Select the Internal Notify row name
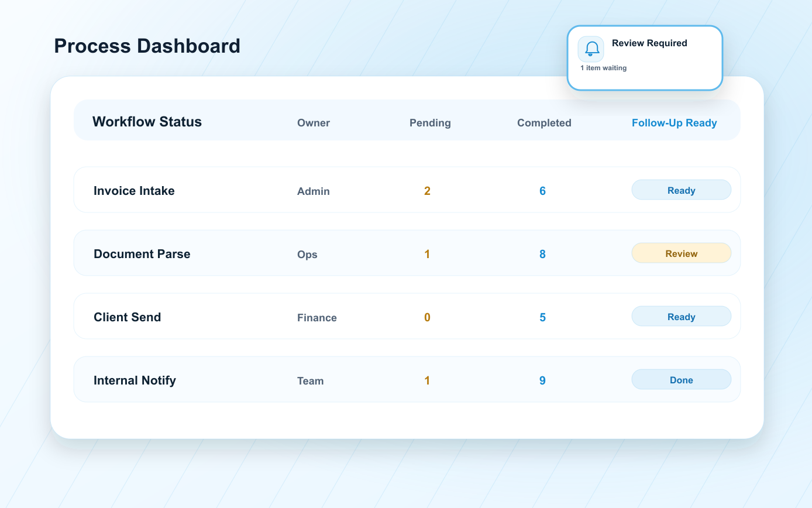812x508 pixels. [135, 380]
